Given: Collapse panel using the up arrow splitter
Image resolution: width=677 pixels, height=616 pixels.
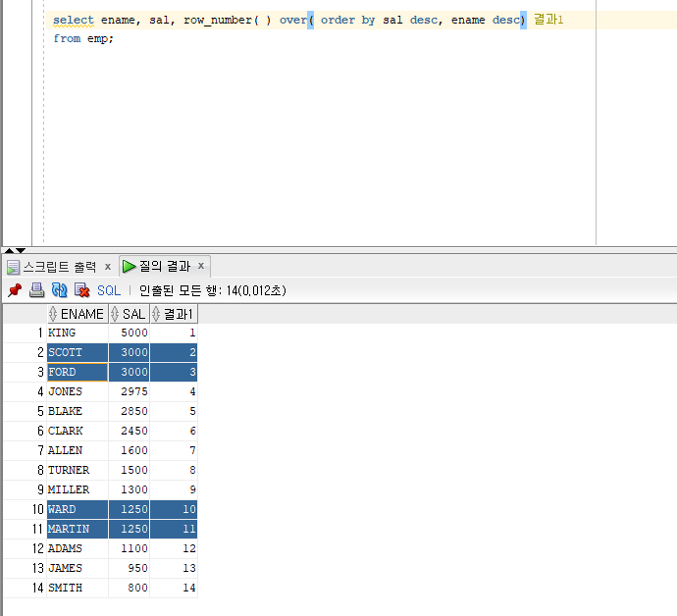Looking at the screenshot, I should click(9, 251).
